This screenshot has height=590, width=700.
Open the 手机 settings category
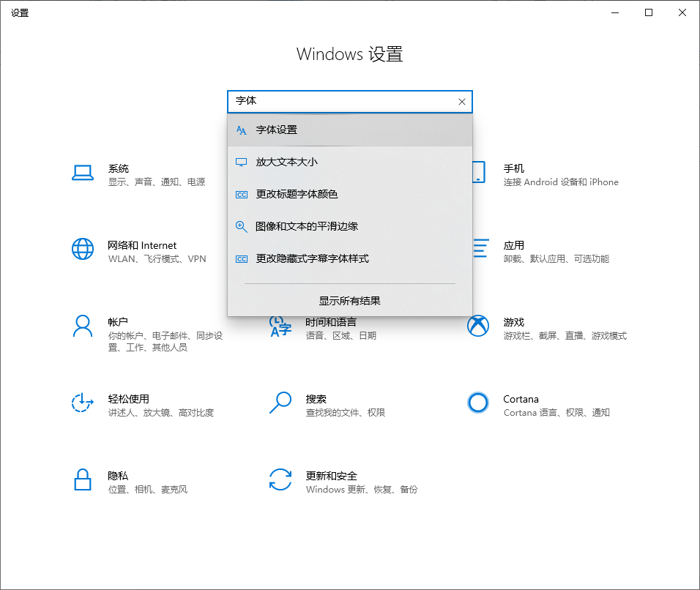click(514, 168)
